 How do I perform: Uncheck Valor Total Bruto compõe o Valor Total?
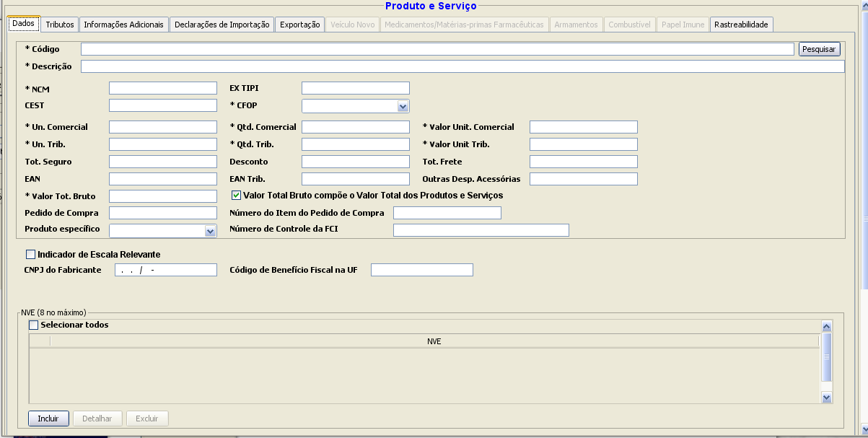236,195
